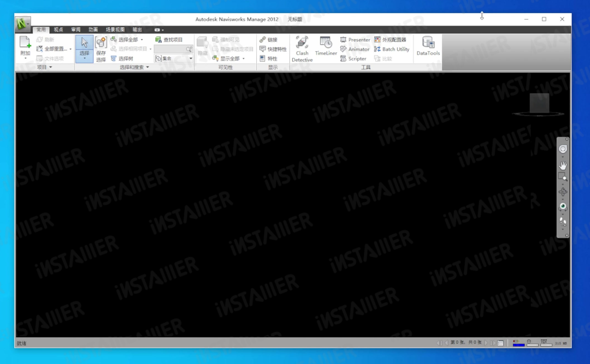Viewport: 590px width, 364px height.
Task: Expand the 项目 panel title
Action: coord(44,67)
